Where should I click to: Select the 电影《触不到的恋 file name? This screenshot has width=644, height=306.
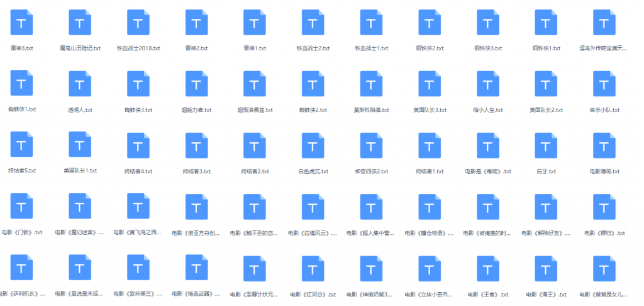[255, 233]
